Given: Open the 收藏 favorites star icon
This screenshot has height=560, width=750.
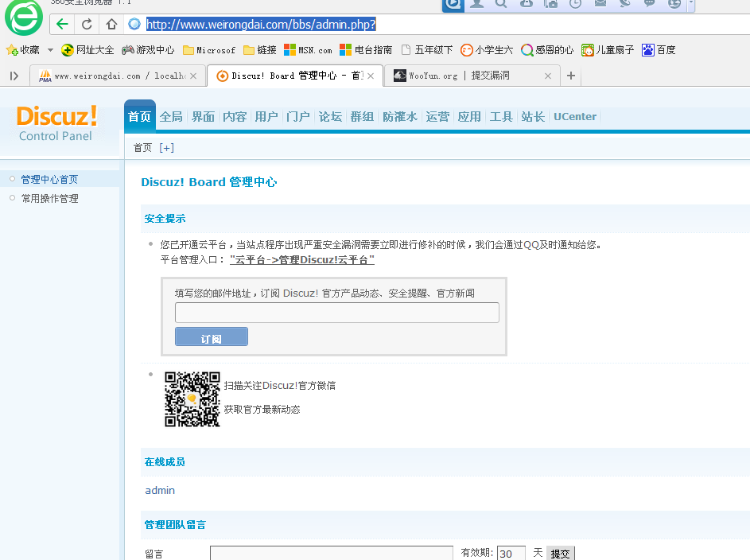Looking at the screenshot, I should pyautogui.click(x=12, y=50).
